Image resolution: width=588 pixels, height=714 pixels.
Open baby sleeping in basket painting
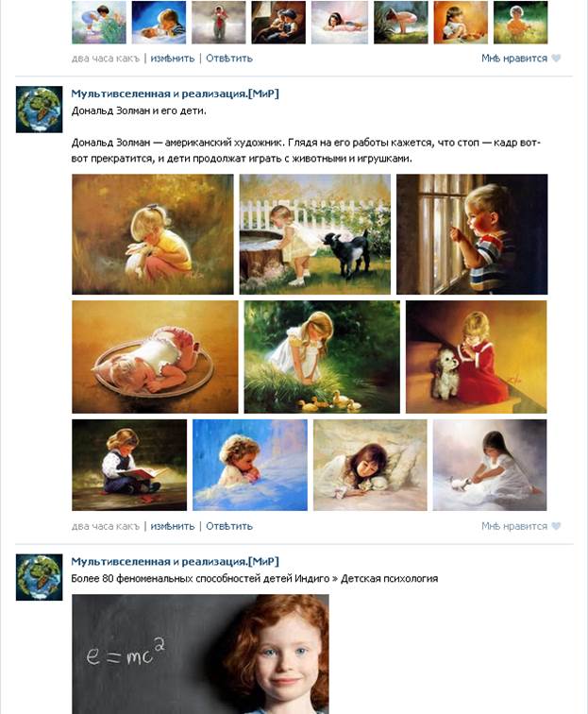coord(155,357)
